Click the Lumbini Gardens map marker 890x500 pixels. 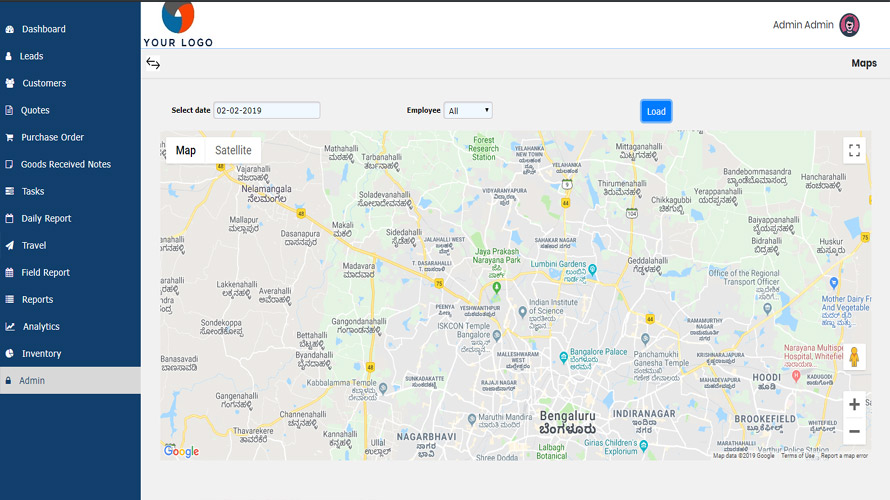(x=593, y=269)
